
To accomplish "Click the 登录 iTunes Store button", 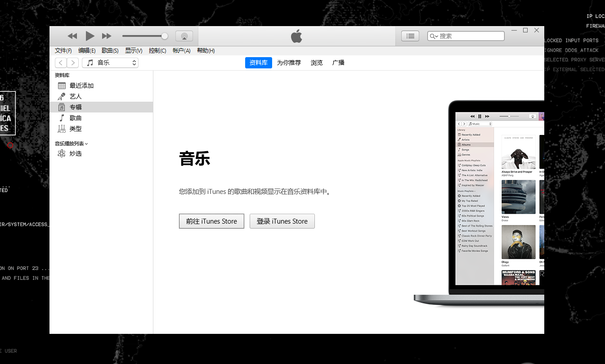I will 282,221.
